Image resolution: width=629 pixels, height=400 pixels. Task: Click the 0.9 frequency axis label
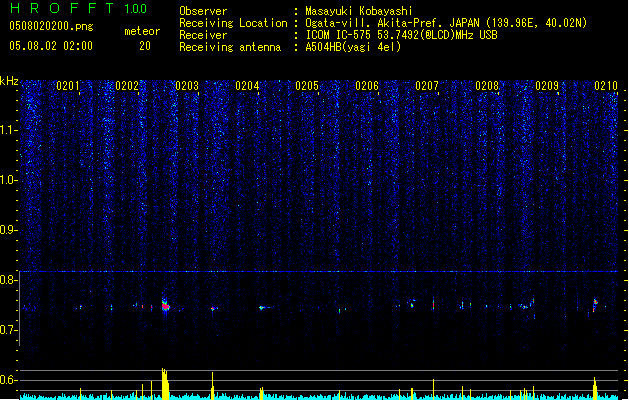point(9,230)
